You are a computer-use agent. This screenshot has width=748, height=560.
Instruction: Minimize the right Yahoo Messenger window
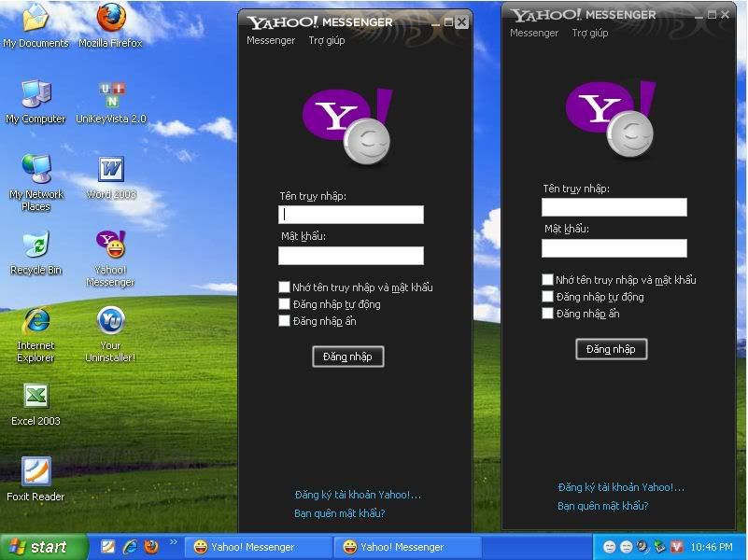click(699, 15)
